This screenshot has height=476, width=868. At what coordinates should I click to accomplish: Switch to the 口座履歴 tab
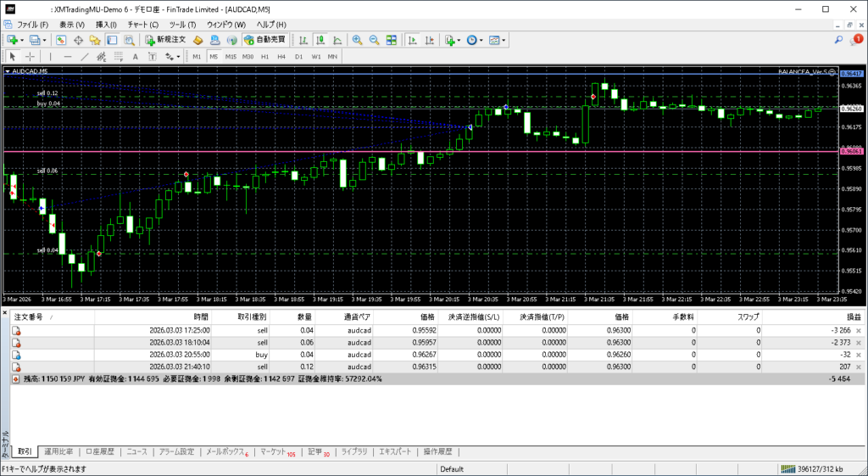coord(99,451)
